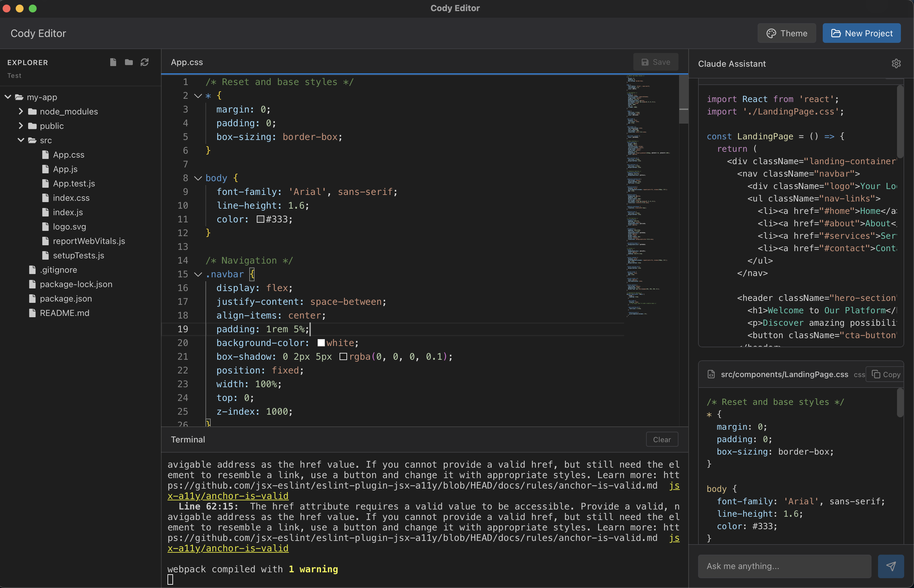Create a new folder in Explorer
The height and width of the screenshot is (588, 914).
coord(129,62)
